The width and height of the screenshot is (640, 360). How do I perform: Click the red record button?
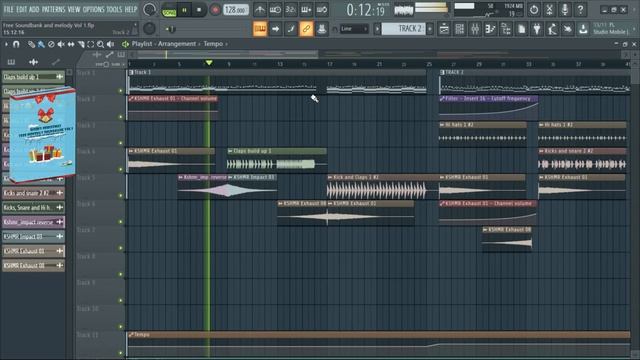click(x=215, y=10)
